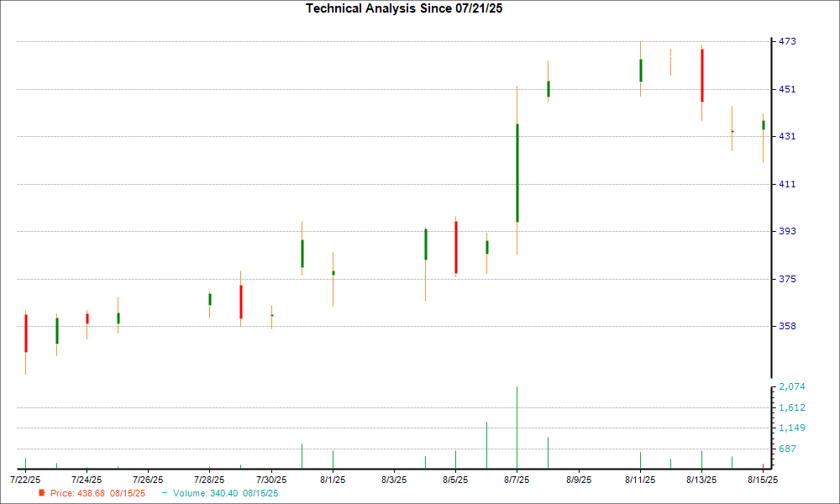Click the 411 price axis label
This screenshot has width=840, height=504.
coord(787,184)
